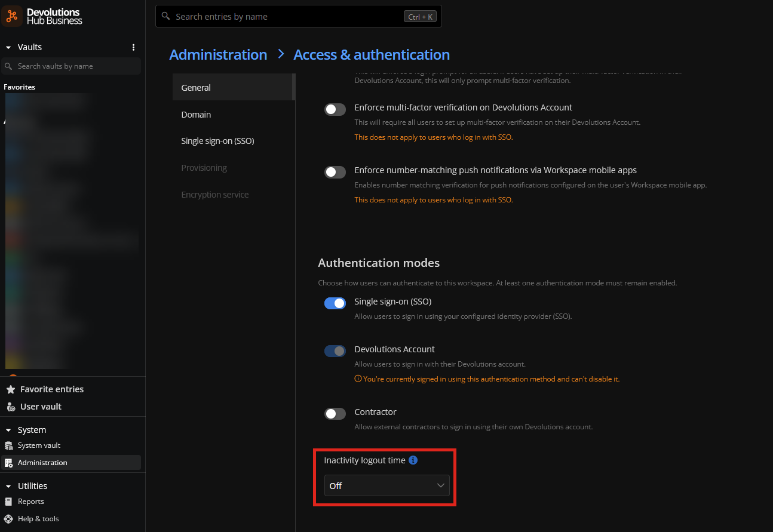Click the Favorite entries star icon
The height and width of the screenshot is (532, 773).
(11, 389)
